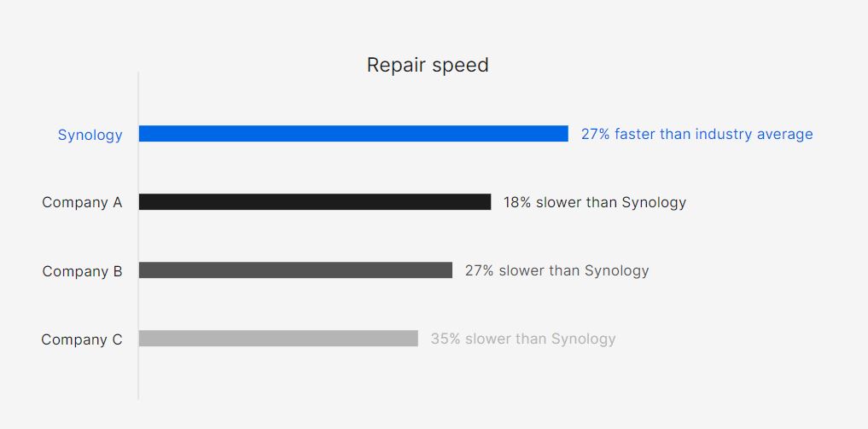Click the right end of Company B bar

(449, 270)
